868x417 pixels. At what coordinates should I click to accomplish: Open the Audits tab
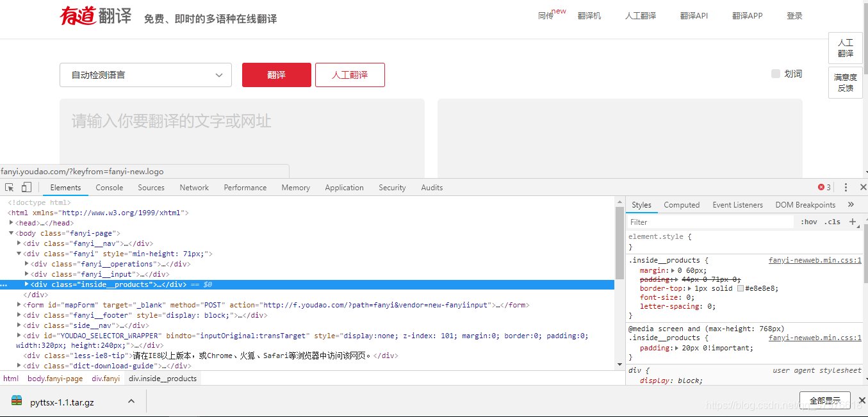(432, 188)
